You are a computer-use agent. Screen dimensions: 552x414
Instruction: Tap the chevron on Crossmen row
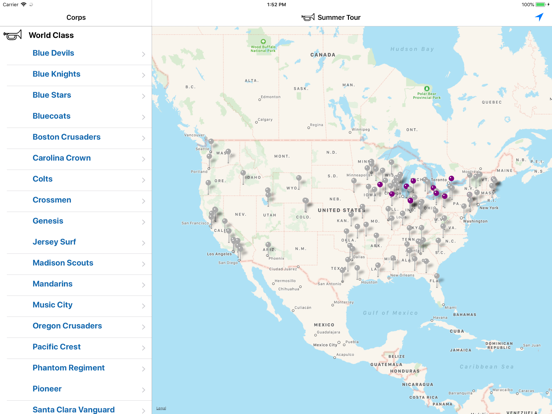tap(143, 201)
